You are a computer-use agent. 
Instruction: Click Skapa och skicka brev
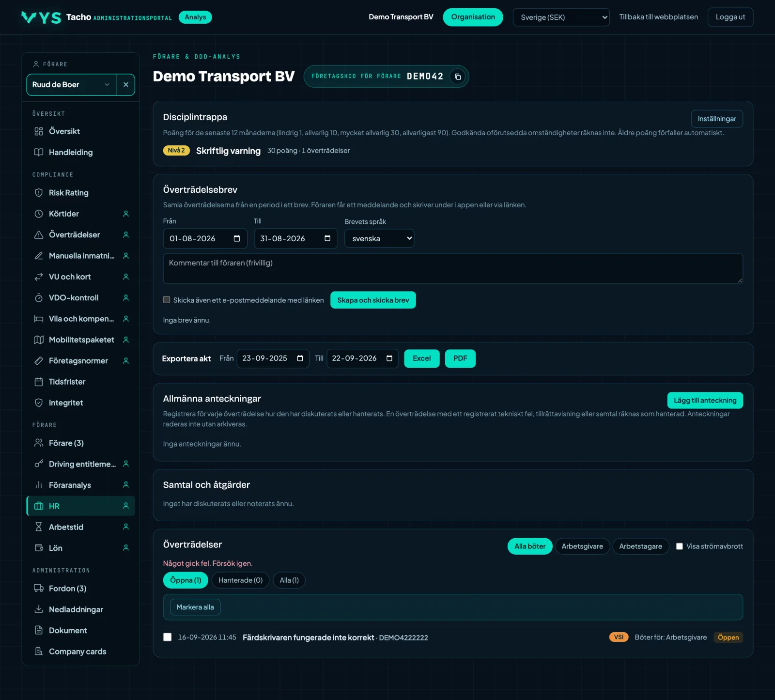(373, 300)
